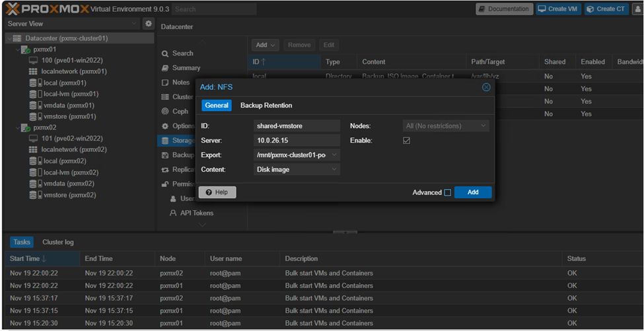
Task: Collapse the pxmx01 node tree
Action: 17,50
